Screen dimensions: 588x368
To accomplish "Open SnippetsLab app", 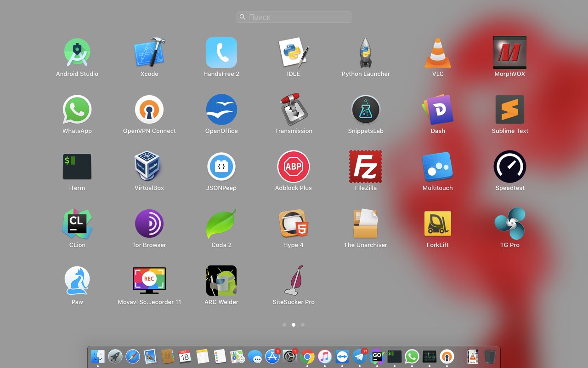I will (x=366, y=109).
